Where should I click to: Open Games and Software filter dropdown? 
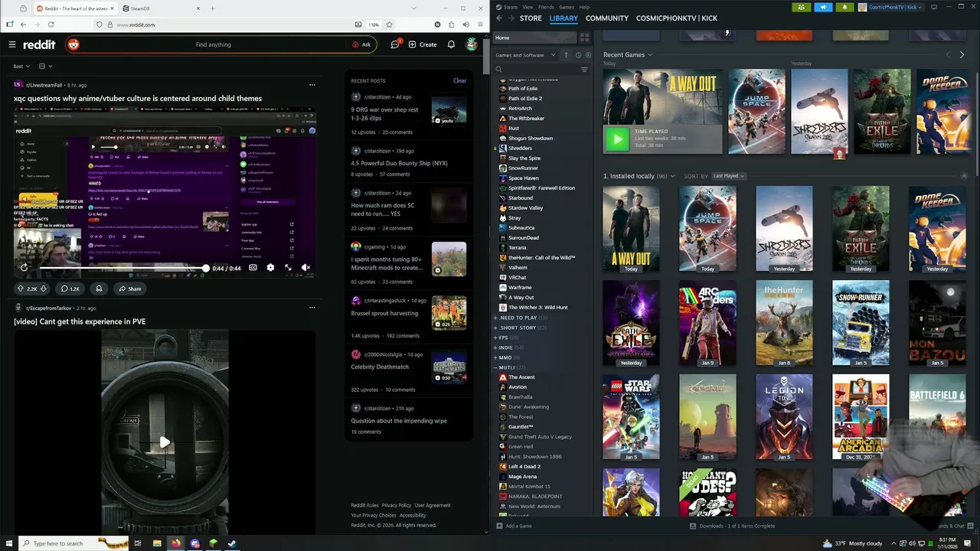[524, 55]
